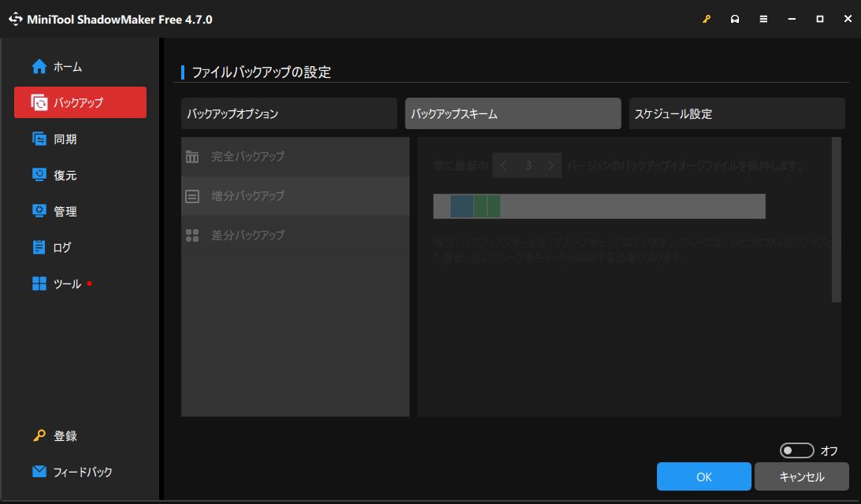Click the ホーム house icon

39,66
